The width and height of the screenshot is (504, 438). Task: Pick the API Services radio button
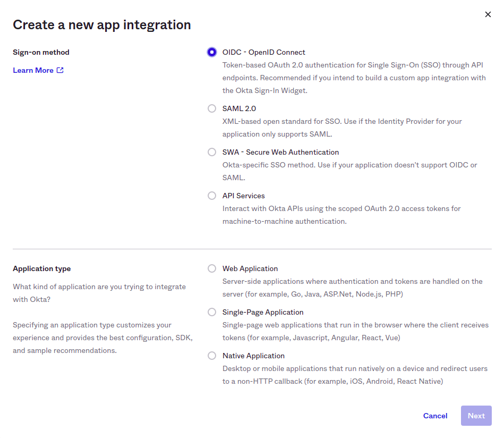coord(212,196)
